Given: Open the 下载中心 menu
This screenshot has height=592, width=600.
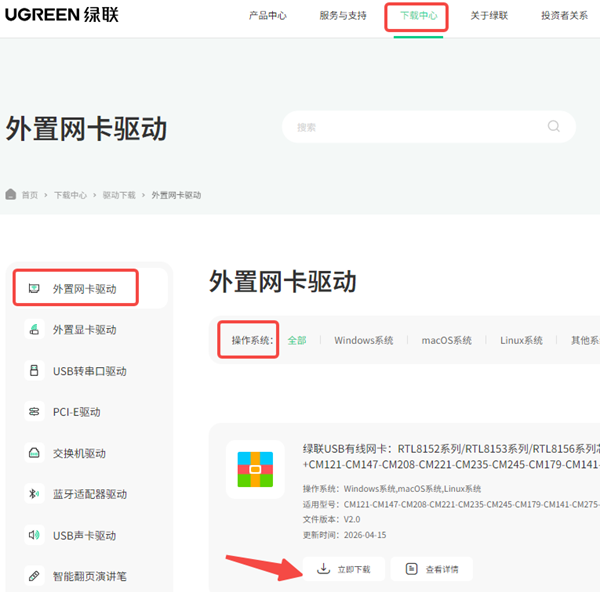Looking at the screenshot, I should click(418, 16).
